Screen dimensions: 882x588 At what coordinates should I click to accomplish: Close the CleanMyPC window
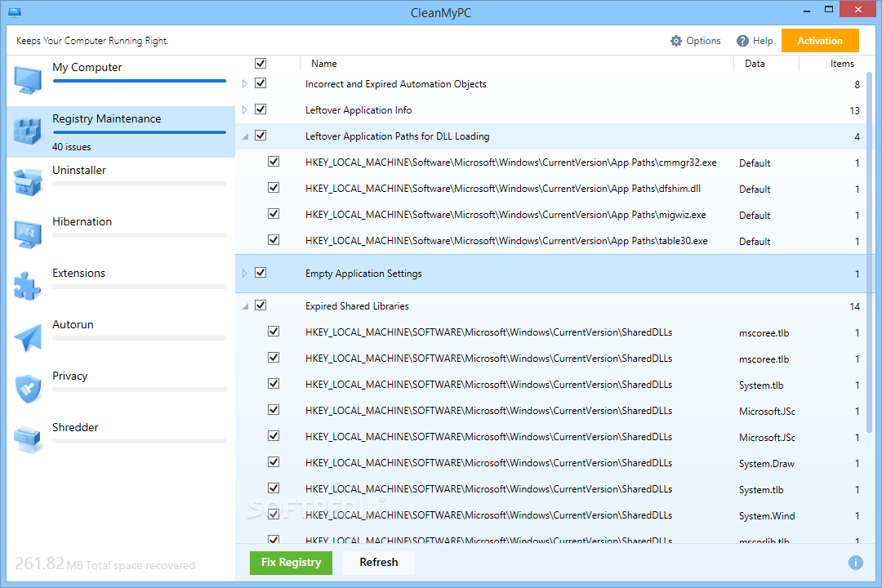point(857,10)
